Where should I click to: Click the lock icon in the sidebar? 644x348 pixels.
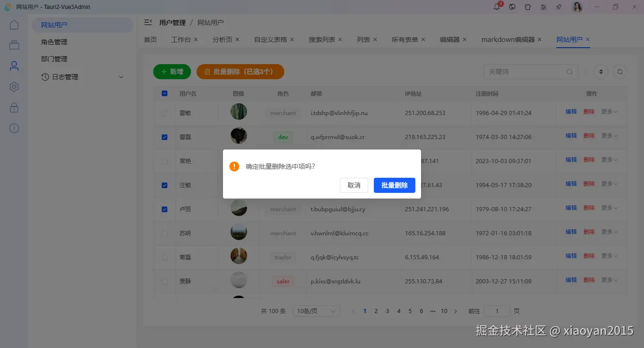(14, 107)
